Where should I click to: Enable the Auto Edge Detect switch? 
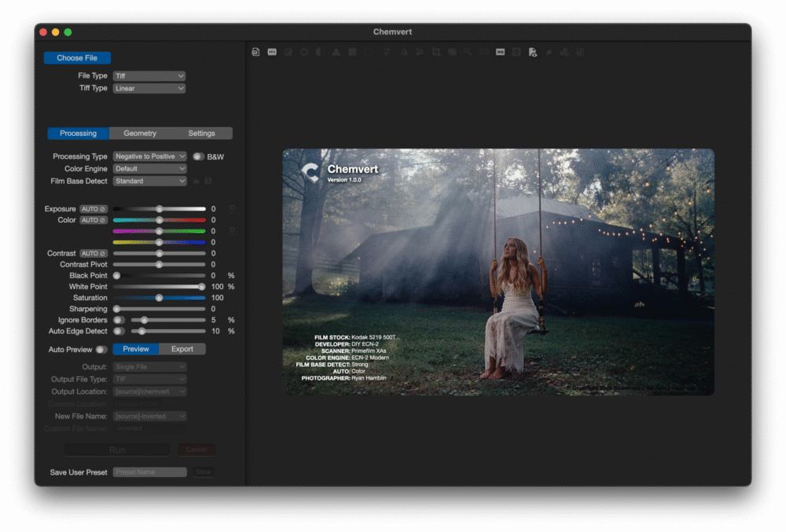pos(119,331)
